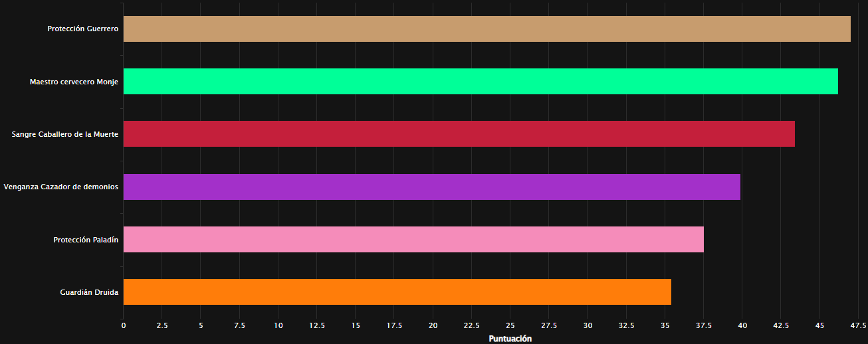868x344 pixels.
Task: Click the purple Venganza Cazador de demonios bar
Action: click(431, 187)
